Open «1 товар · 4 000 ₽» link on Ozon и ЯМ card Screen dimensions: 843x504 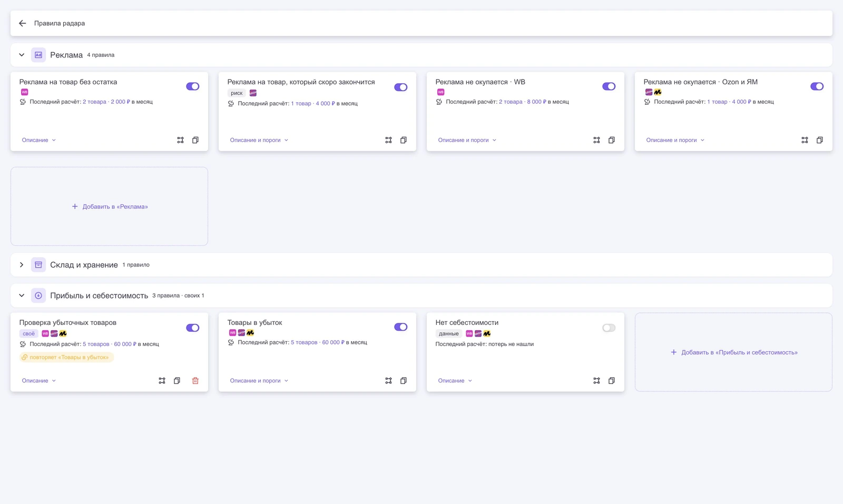point(729,102)
